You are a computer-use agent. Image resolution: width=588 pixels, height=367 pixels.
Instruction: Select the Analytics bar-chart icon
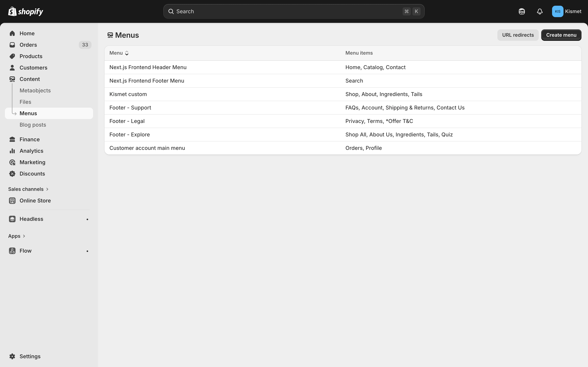tap(12, 151)
